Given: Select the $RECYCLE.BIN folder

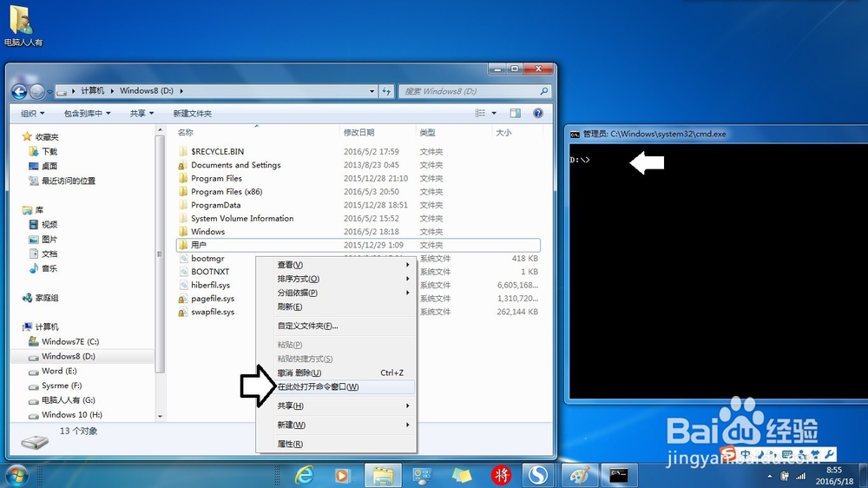Looking at the screenshot, I should point(217,152).
